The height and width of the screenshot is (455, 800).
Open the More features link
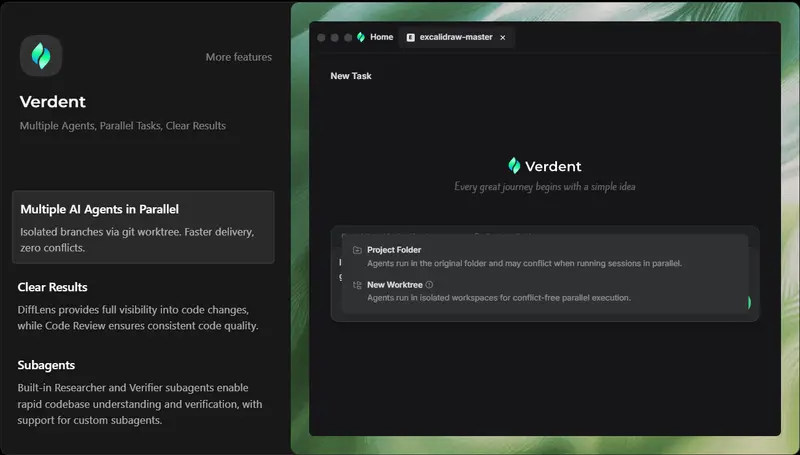[x=238, y=57]
